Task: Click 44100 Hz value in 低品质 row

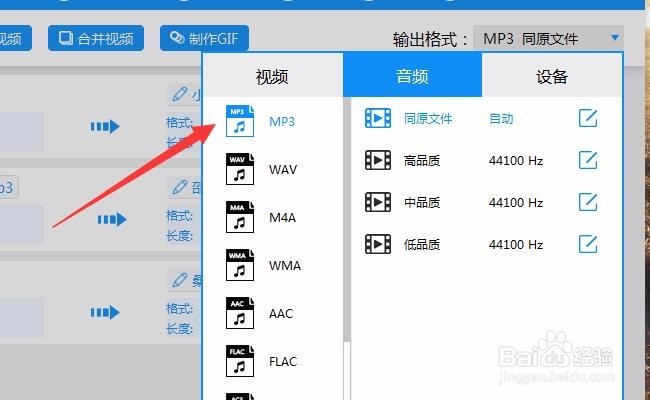Action: click(x=516, y=245)
